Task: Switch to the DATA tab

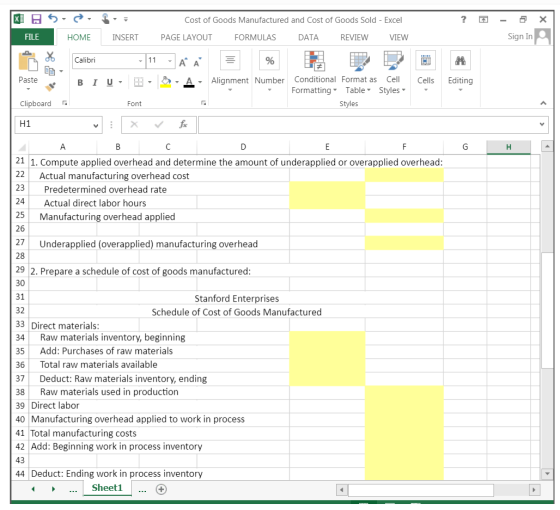Action: tap(308, 38)
